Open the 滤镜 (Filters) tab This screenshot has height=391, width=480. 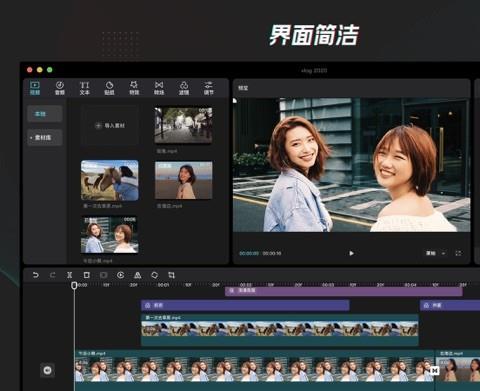pos(184,88)
